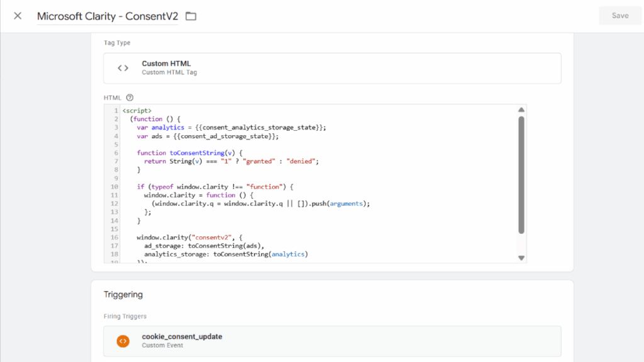644x362 pixels.
Task: Open the HTML help question mark icon
Action: 130,97
